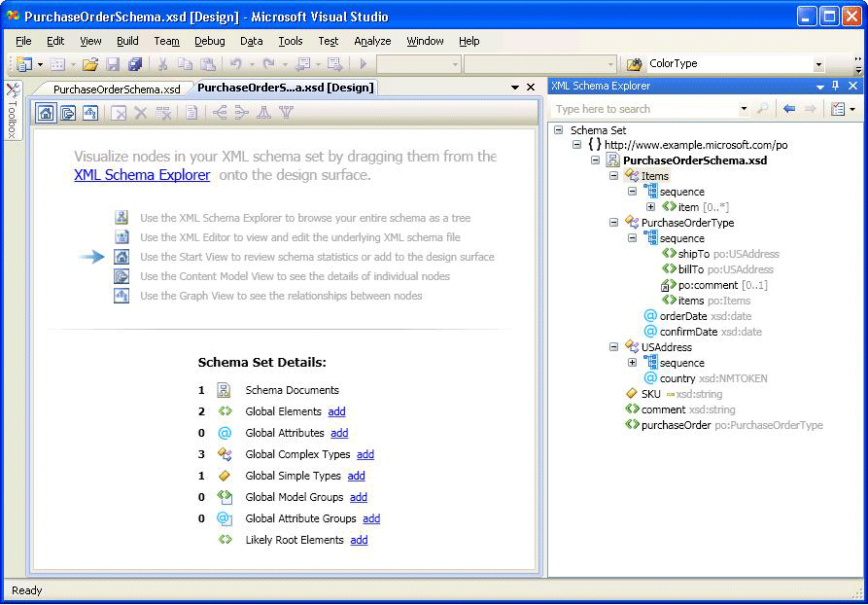Image resolution: width=868 pixels, height=605 pixels.
Task: Expand the item element node
Action: 651,207
